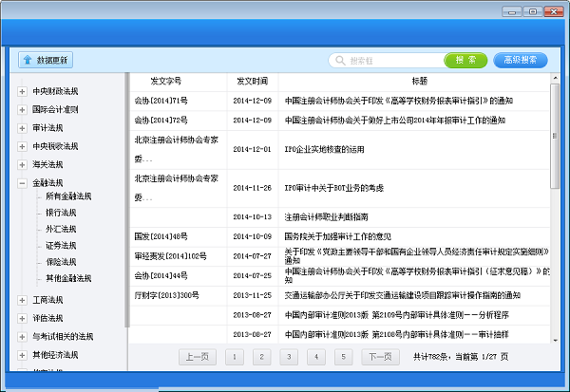
Task: Click the table scrollbar up arrow
Action: [555, 78]
